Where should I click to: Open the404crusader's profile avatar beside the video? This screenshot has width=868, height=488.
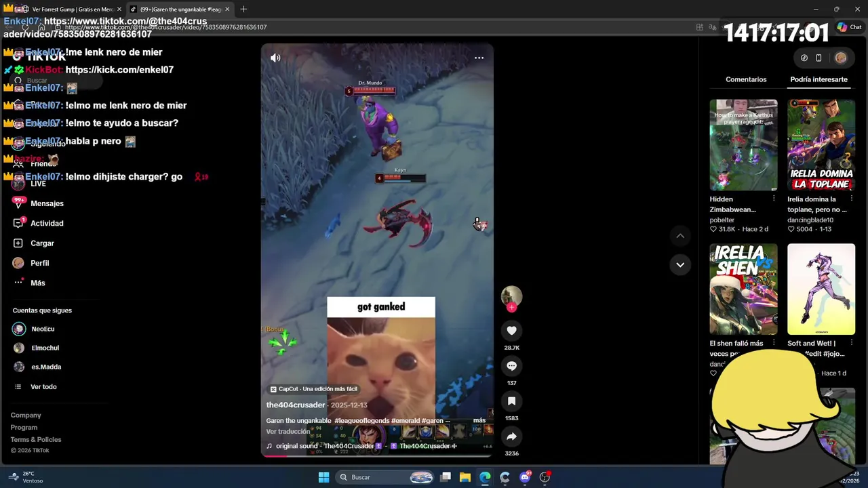pos(511,296)
